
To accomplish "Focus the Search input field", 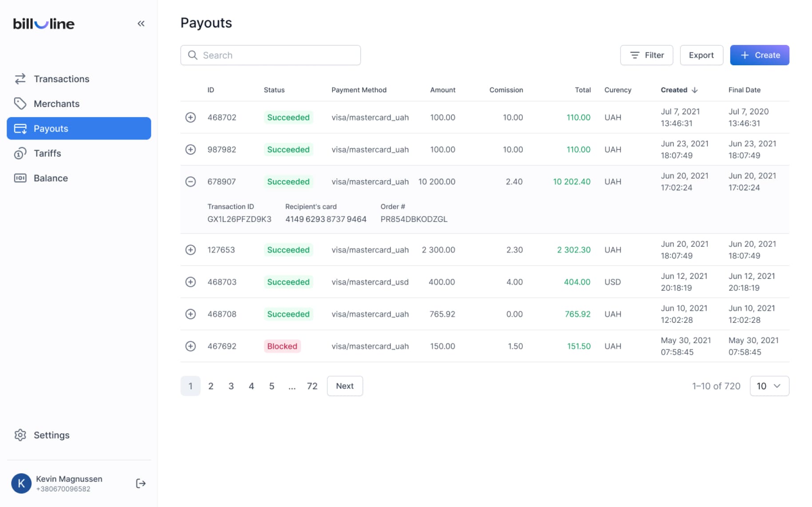I will pos(271,55).
